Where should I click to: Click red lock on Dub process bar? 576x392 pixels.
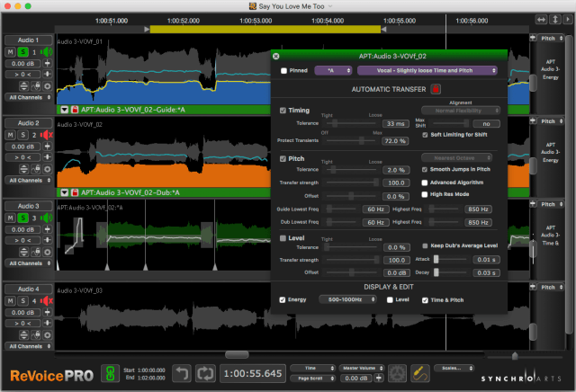(x=75, y=192)
